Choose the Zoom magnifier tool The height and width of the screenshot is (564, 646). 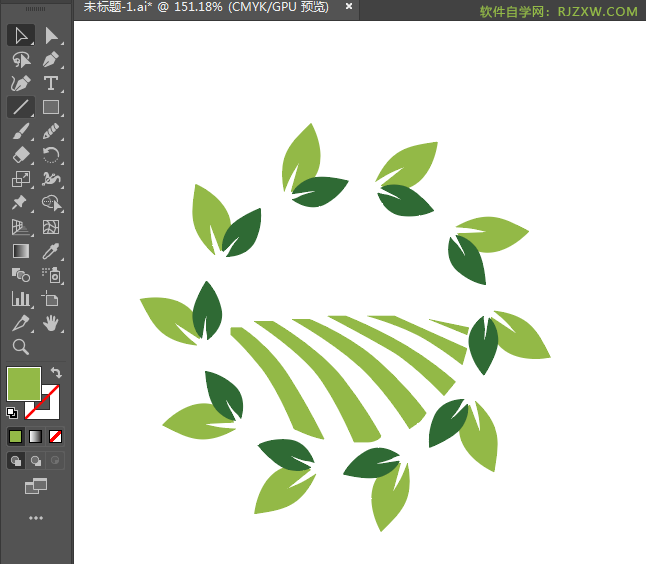pos(21,347)
